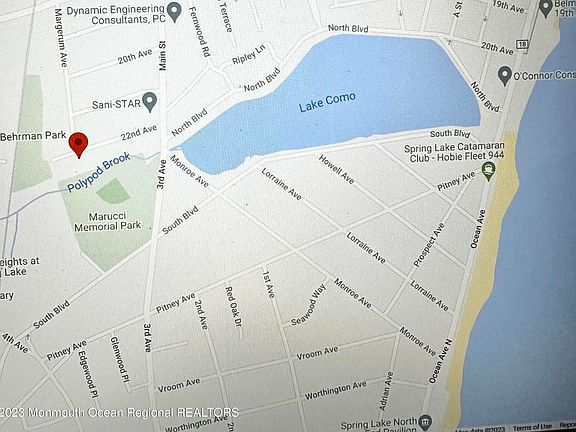Select the Red Oak Dr street label
Image resolution: width=576 pixels, height=432 pixels.
tap(235, 312)
